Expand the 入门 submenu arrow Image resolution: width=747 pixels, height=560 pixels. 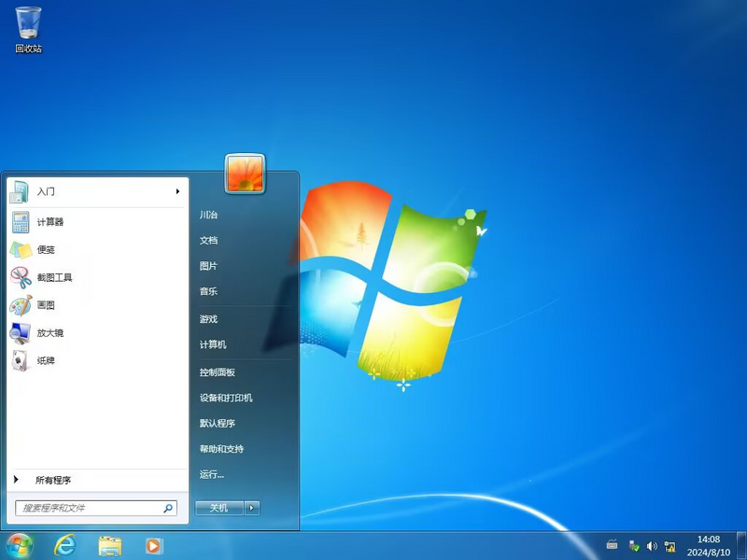(177, 191)
